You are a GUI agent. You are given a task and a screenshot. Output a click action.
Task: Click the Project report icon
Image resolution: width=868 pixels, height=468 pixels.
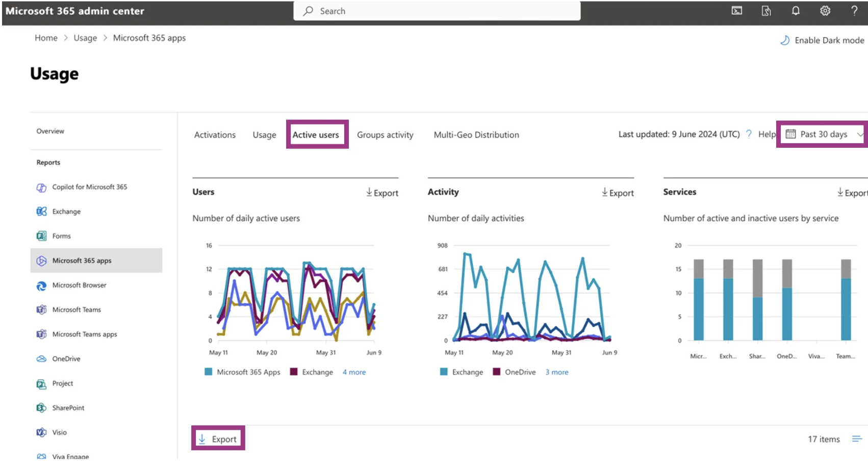click(x=41, y=383)
